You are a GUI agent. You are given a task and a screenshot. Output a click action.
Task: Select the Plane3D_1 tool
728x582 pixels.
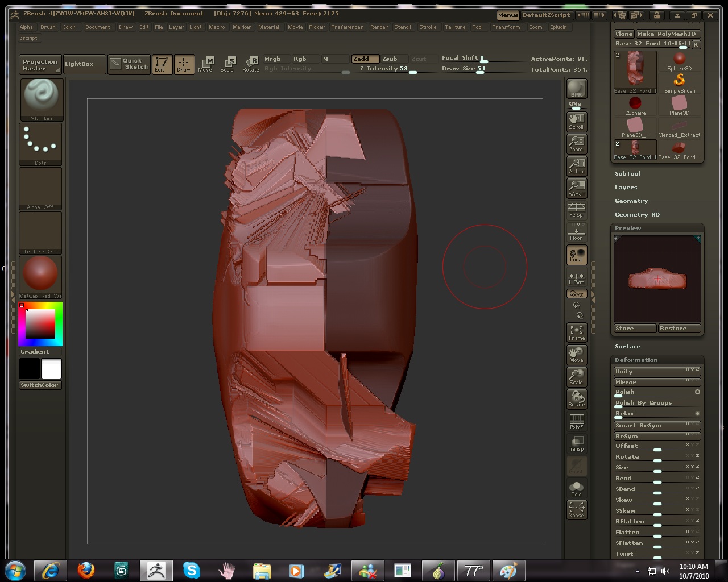click(x=635, y=128)
